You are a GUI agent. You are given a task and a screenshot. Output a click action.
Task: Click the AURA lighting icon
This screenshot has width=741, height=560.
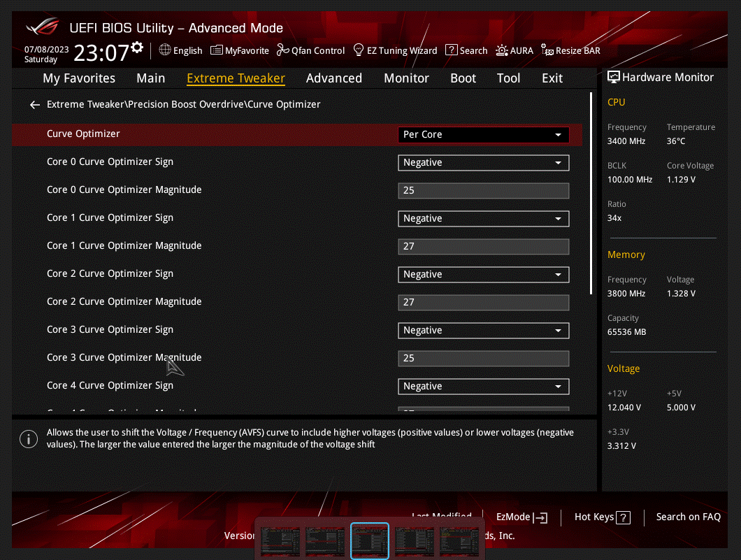coord(502,50)
